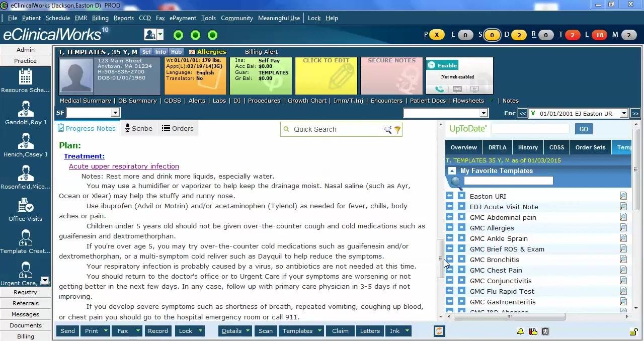Switch to Orders tab
Viewport: 644px width, 341px height.
(178, 128)
